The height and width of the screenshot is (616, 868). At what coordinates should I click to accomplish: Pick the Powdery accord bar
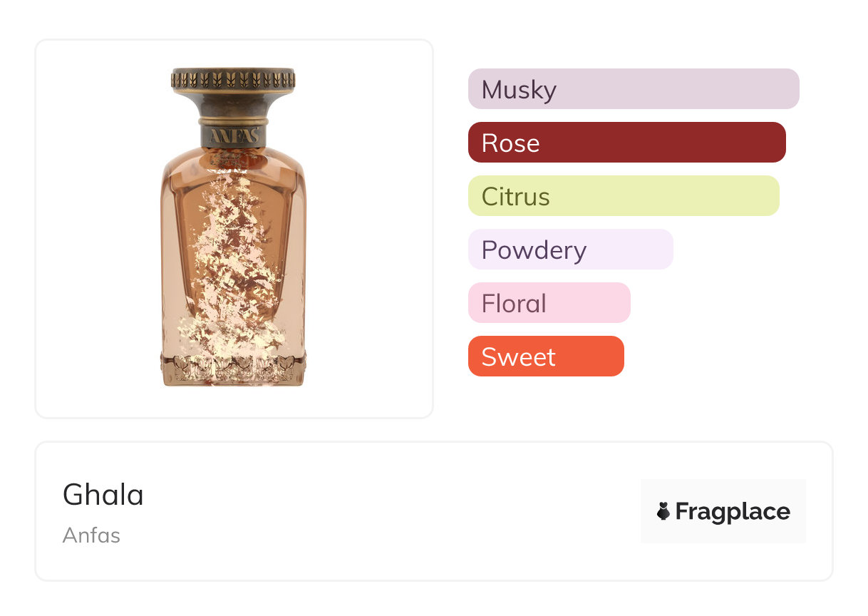click(x=570, y=250)
